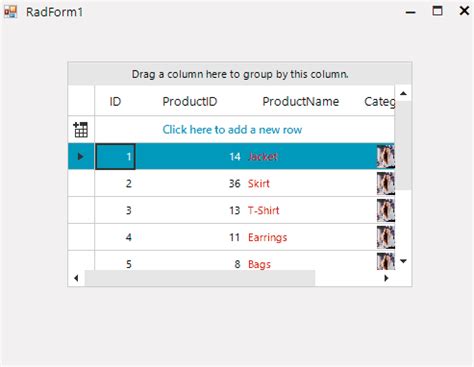The image size is (474, 367).
Task: Click the horizontal scrollbar right arrow
Action: pyautogui.click(x=386, y=278)
